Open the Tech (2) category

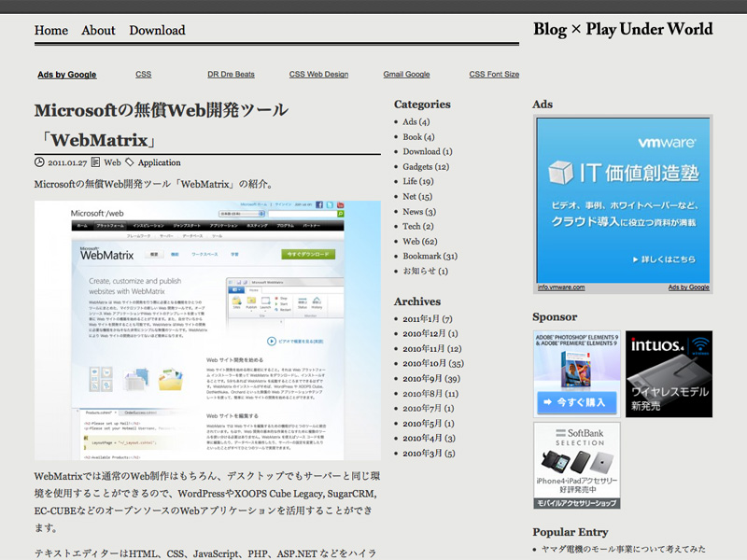pos(418,226)
